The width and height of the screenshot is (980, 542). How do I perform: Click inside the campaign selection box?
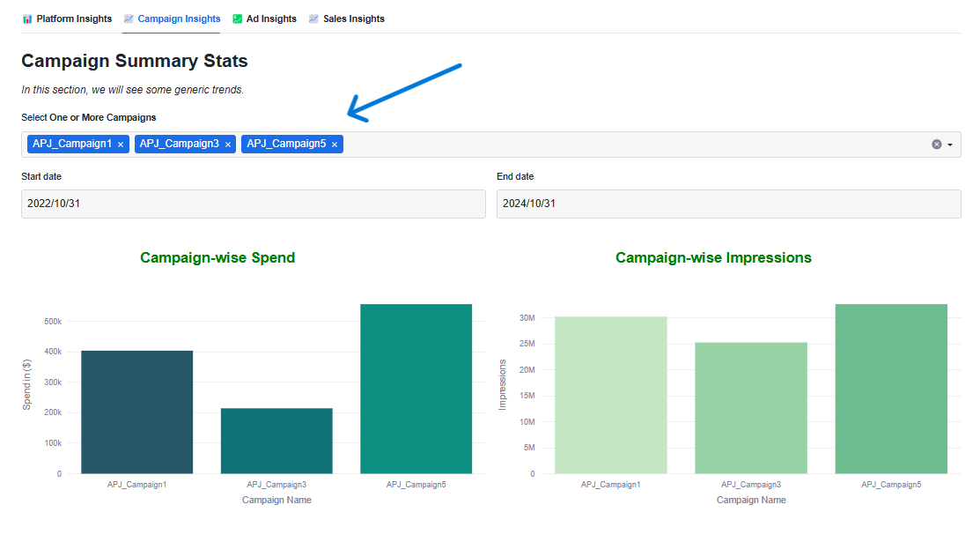click(x=616, y=145)
